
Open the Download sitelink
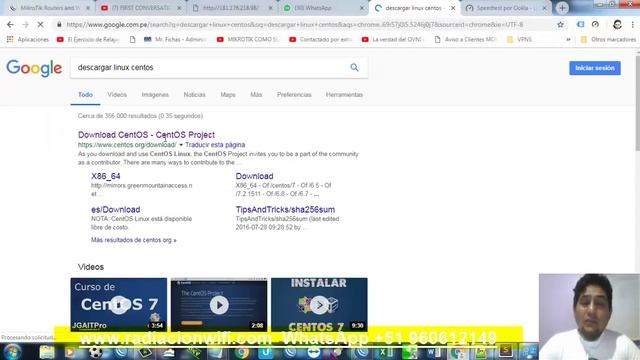tap(254, 176)
